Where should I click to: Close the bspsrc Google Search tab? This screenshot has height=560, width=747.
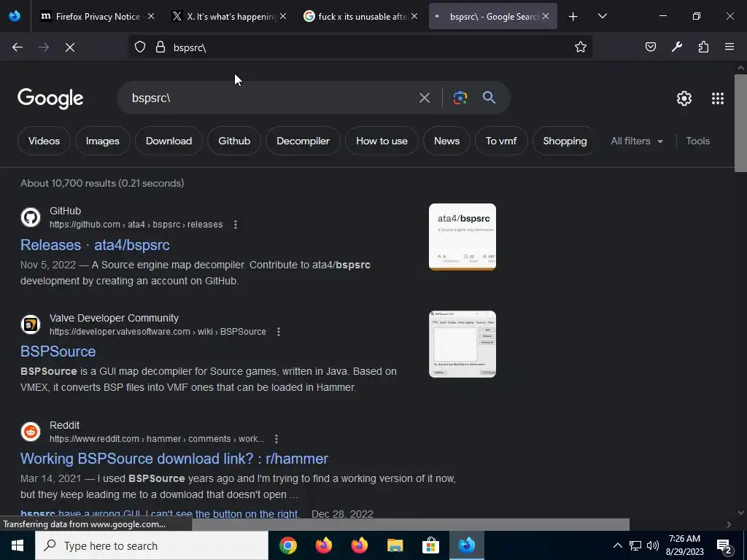point(546,17)
